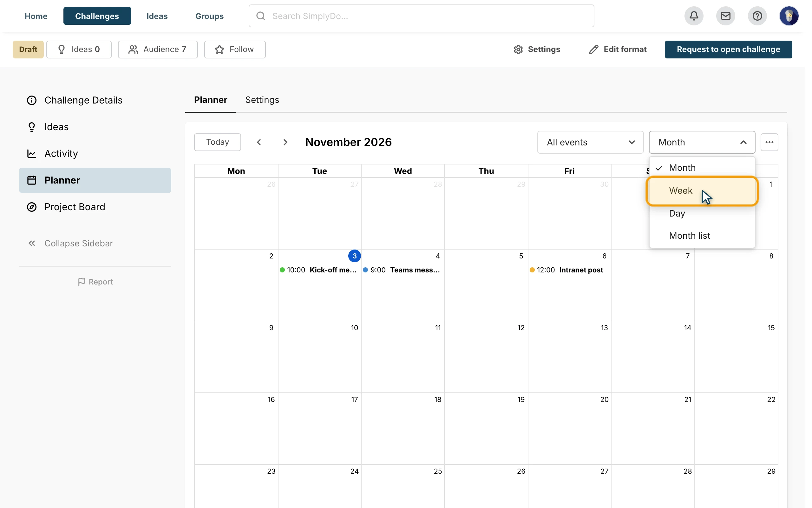Open the help question-mark icon

[757, 16]
